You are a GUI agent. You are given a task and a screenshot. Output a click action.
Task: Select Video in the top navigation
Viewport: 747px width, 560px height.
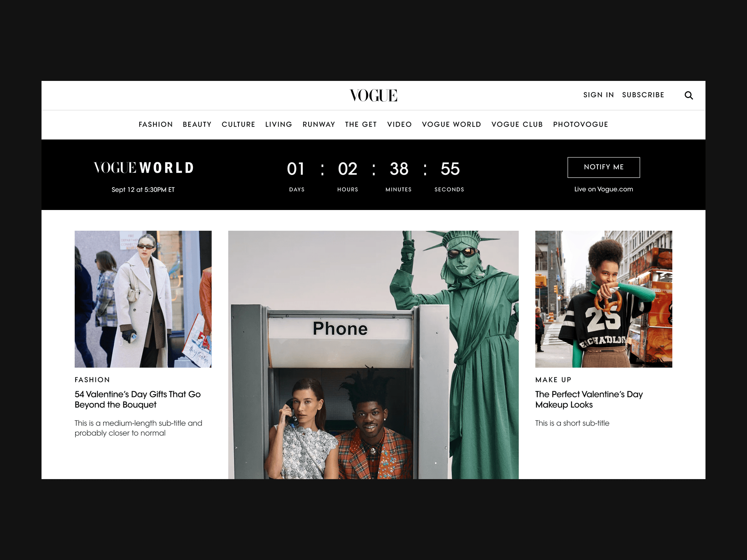coord(399,124)
